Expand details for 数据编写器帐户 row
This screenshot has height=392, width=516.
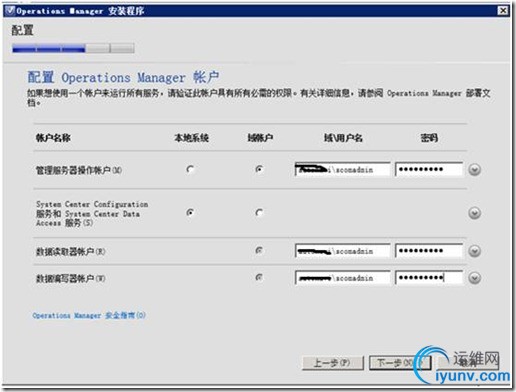[474, 278]
